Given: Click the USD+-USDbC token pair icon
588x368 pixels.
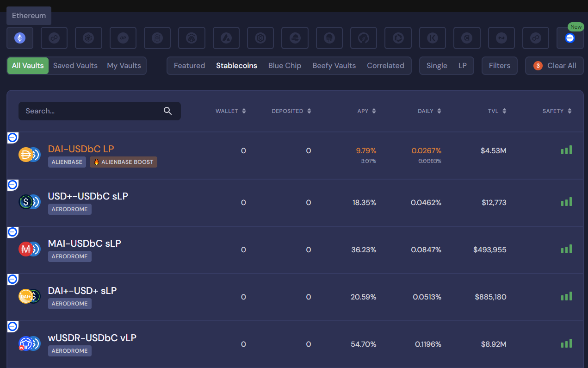Looking at the screenshot, I should point(30,202).
